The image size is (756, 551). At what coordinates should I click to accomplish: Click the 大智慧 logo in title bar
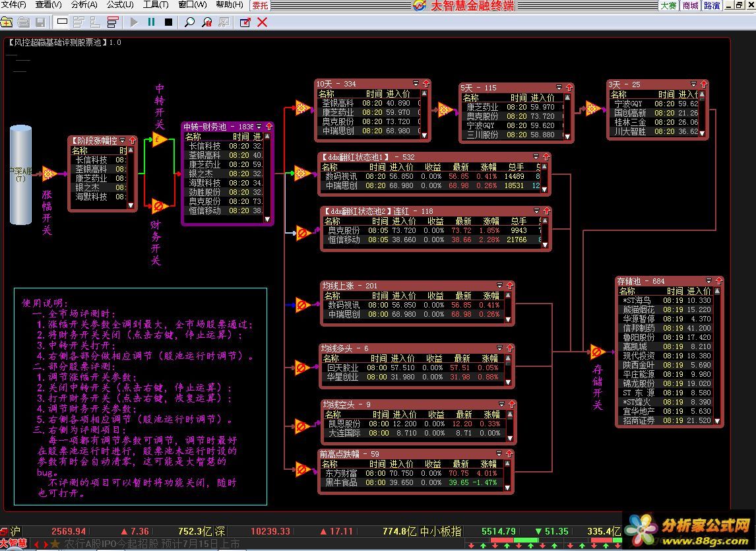pos(420,5)
